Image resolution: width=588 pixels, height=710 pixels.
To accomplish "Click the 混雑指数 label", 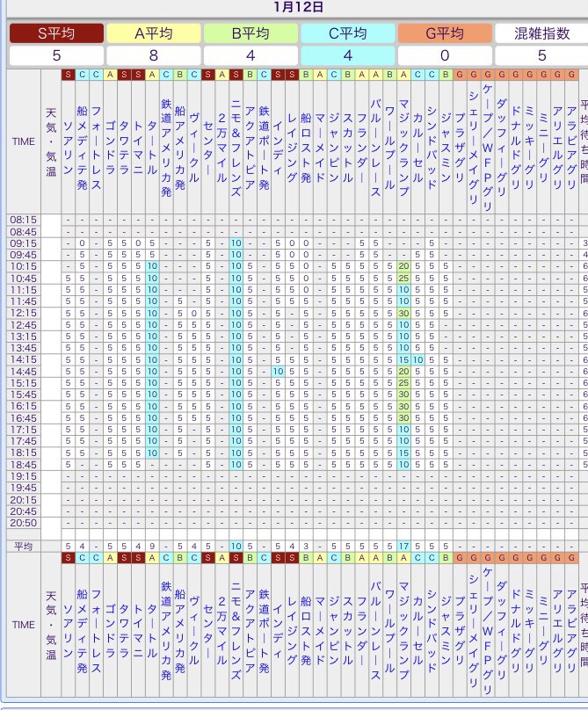I will [541, 33].
